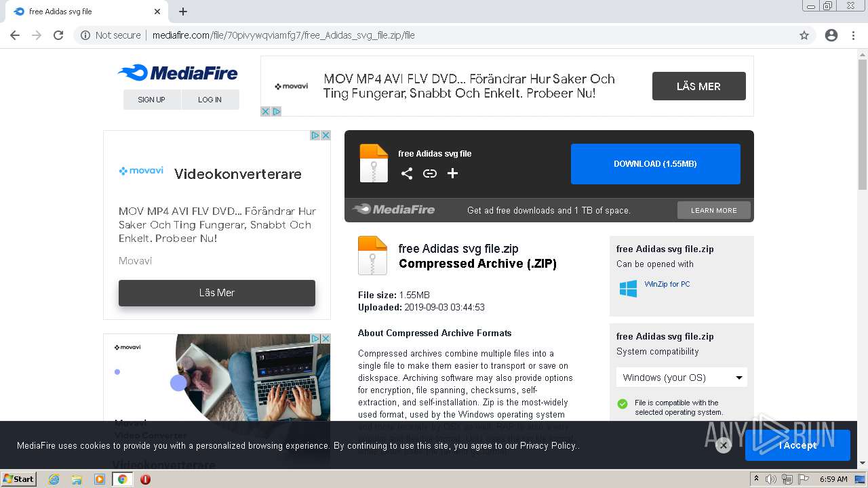
Task: Click the browser back arrow
Action: [x=15, y=35]
